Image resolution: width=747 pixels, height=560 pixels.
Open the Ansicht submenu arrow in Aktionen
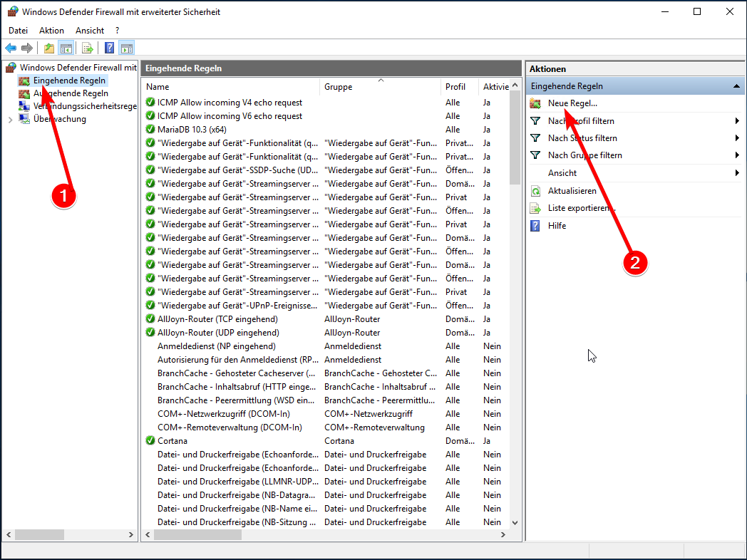[737, 173]
